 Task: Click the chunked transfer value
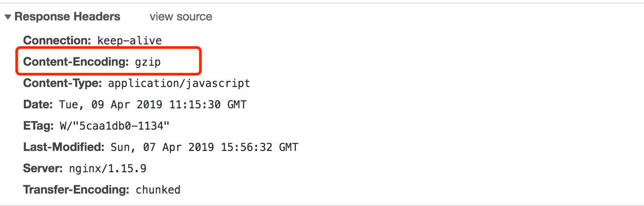click(158, 190)
